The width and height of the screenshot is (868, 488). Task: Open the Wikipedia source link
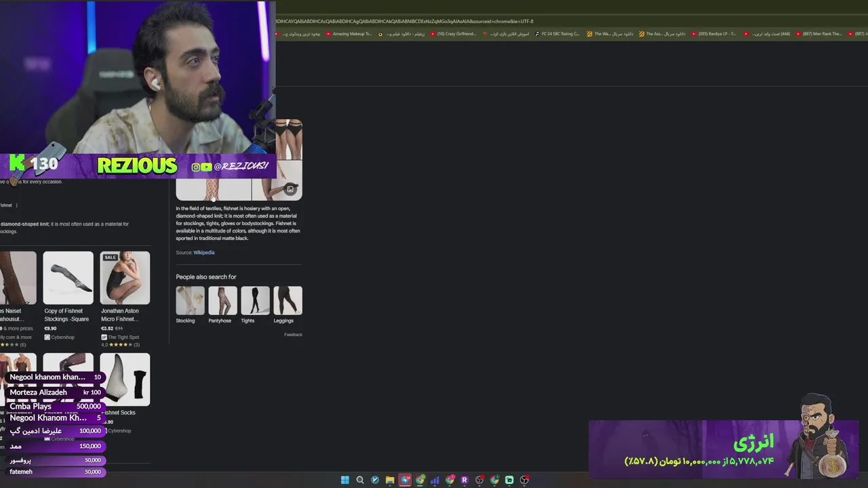click(x=204, y=252)
